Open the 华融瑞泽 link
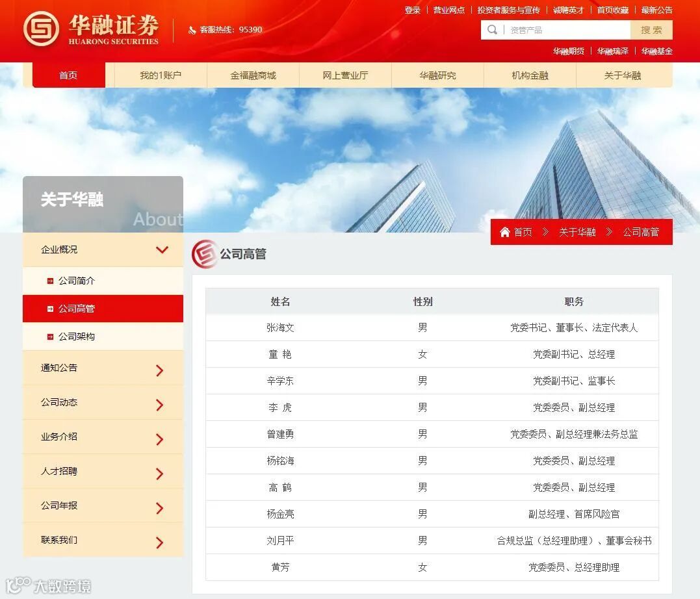Screen dimensions: 700x599 (x=613, y=51)
